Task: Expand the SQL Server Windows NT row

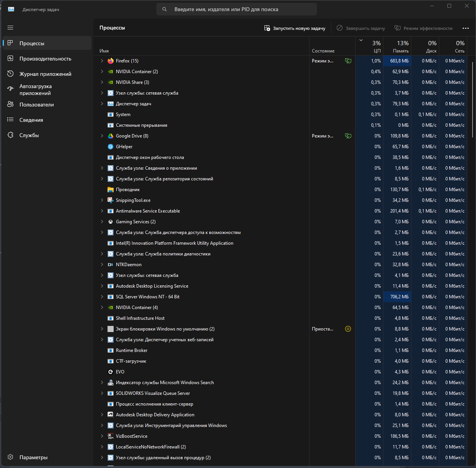Action: point(102,297)
